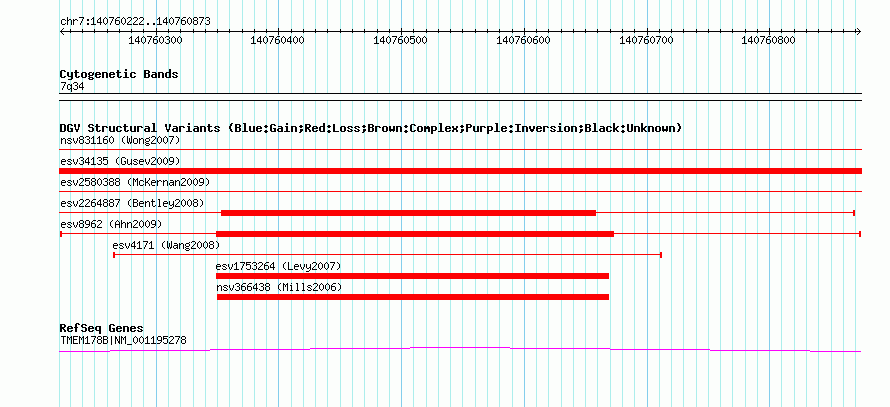Click the magenta TMEM178B gene line

(460, 349)
